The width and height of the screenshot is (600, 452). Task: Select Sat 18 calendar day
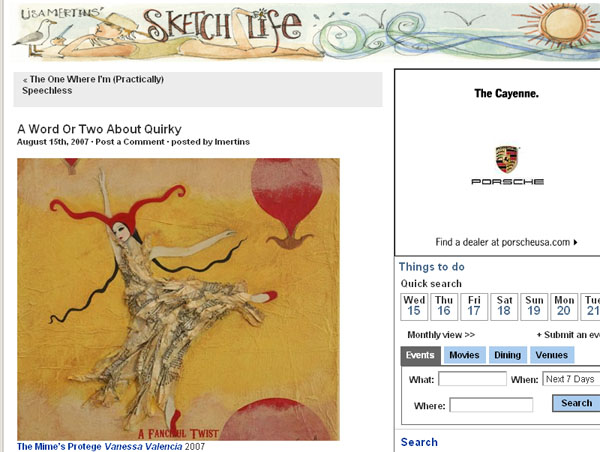click(x=504, y=306)
